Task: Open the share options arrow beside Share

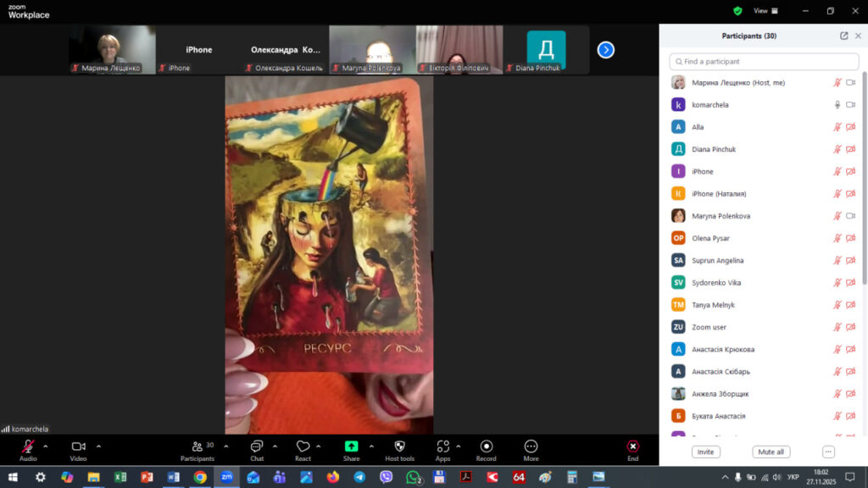Action: coord(370,446)
